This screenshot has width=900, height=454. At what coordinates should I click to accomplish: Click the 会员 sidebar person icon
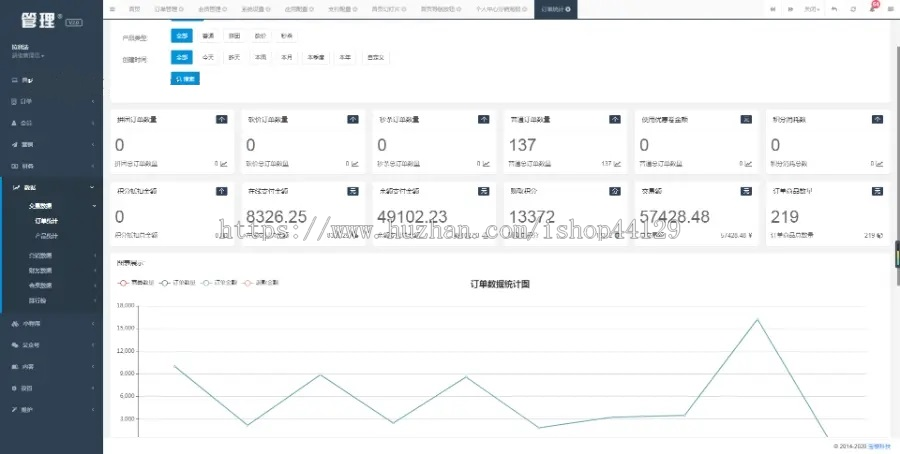pos(15,123)
